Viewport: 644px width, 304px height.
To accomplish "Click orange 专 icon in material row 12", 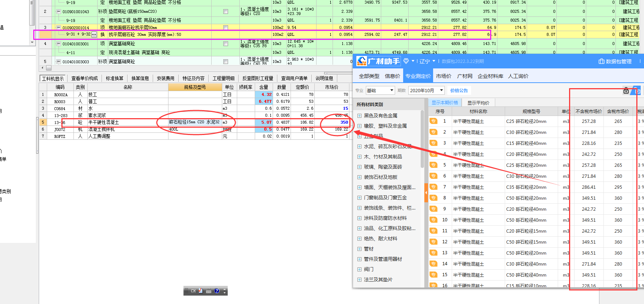I will pyautogui.click(x=433, y=242).
